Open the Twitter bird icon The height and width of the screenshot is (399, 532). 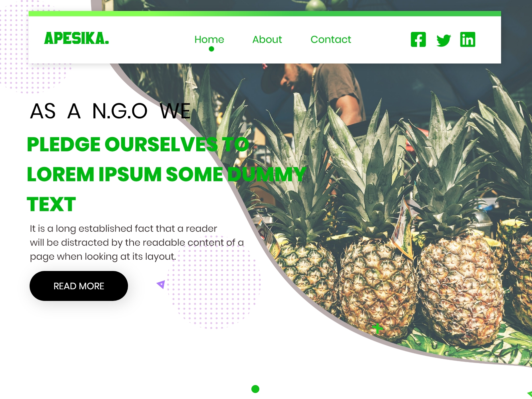pos(444,40)
